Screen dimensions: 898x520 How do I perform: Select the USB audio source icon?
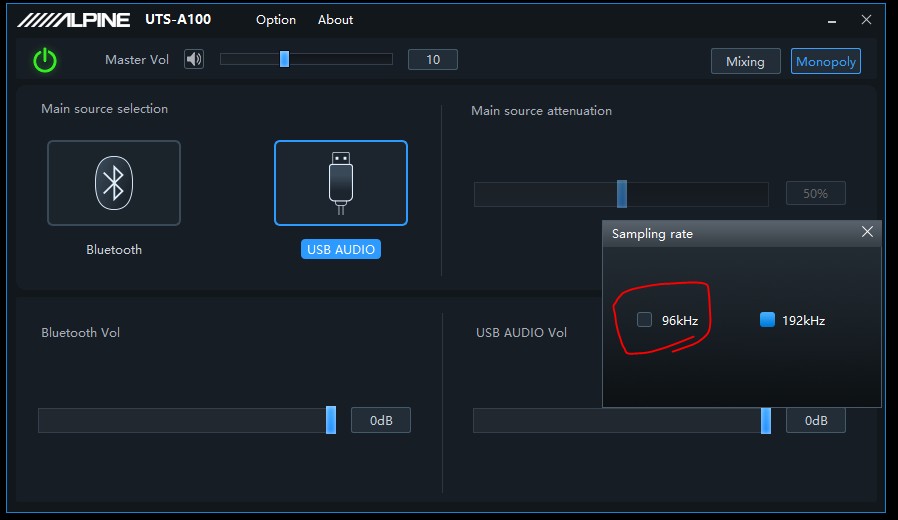pyautogui.click(x=341, y=183)
